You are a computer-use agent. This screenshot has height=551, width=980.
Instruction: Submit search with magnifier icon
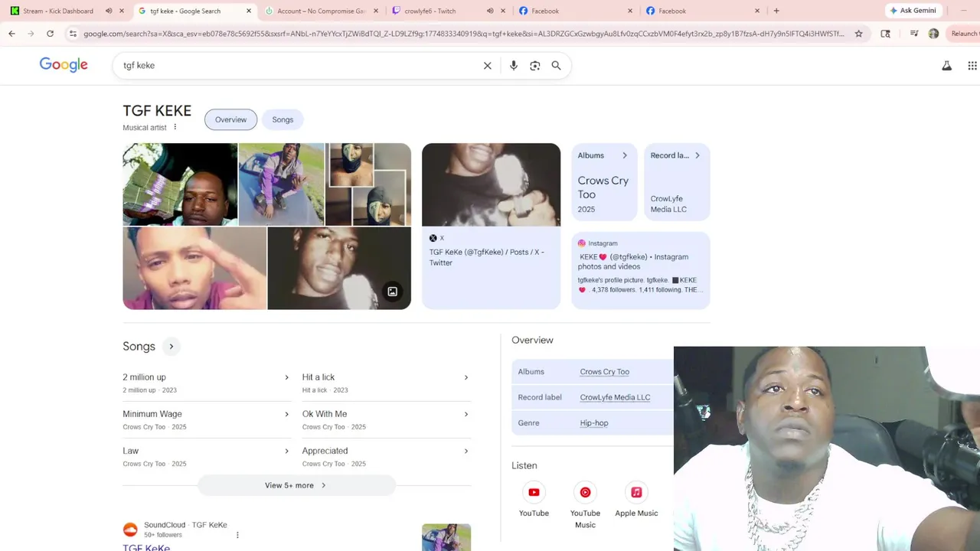pos(557,66)
